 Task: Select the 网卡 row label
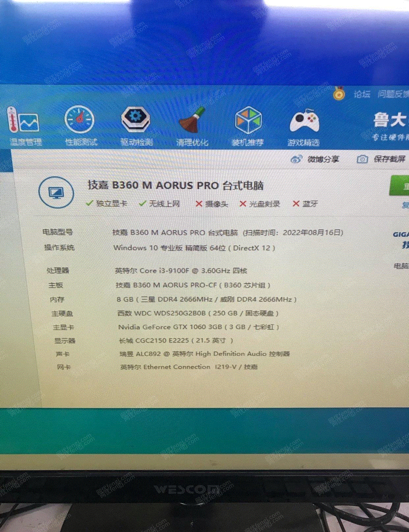[x=64, y=367]
